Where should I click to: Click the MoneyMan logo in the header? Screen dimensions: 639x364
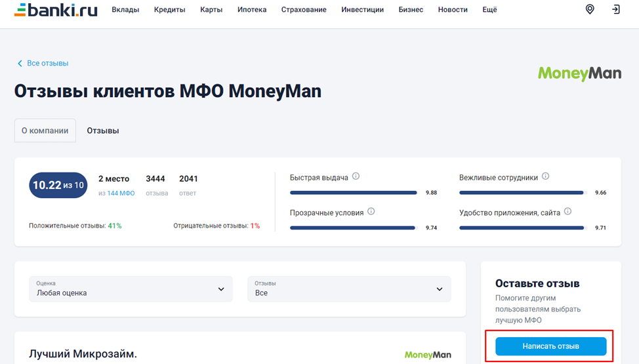point(579,73)
